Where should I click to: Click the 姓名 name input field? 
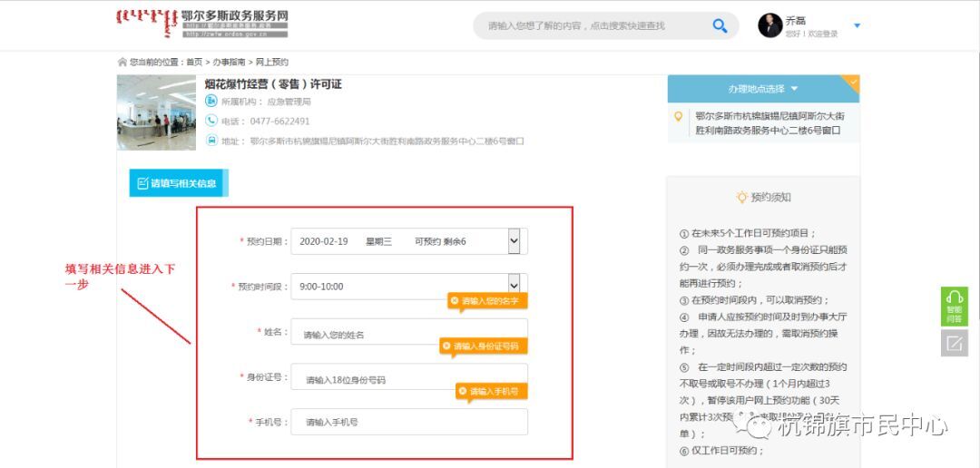[x=408, y=335]
